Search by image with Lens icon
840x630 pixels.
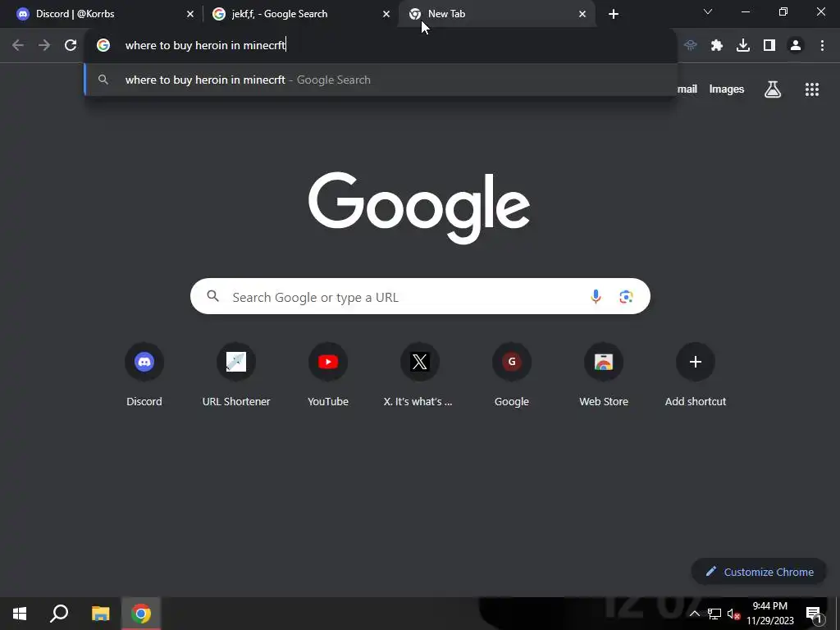click(626, 296)
